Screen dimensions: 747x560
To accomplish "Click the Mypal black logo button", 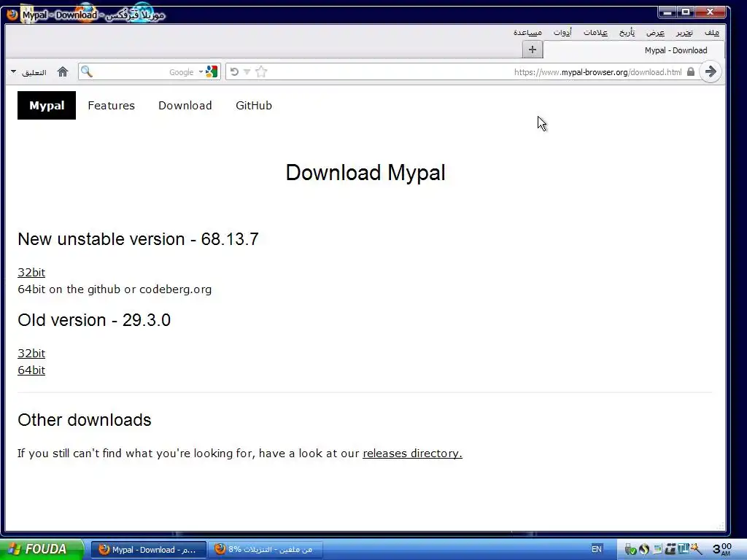I will click(47, 105).
